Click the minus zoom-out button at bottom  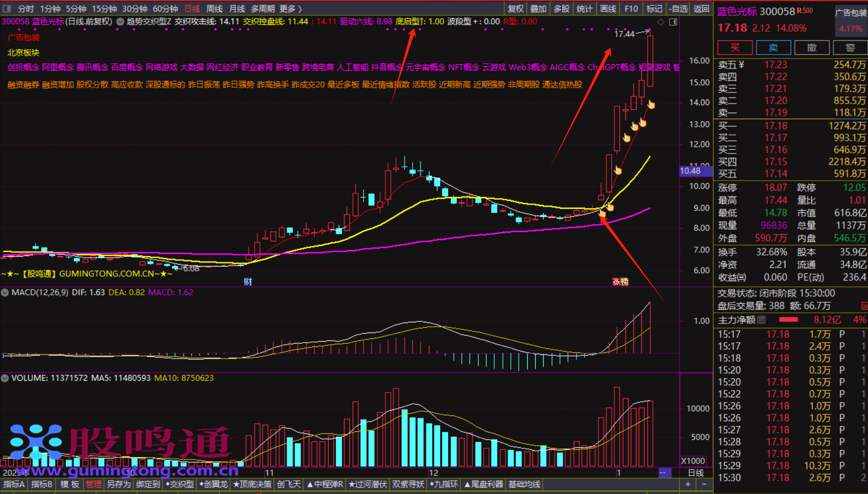click(704, 484)
